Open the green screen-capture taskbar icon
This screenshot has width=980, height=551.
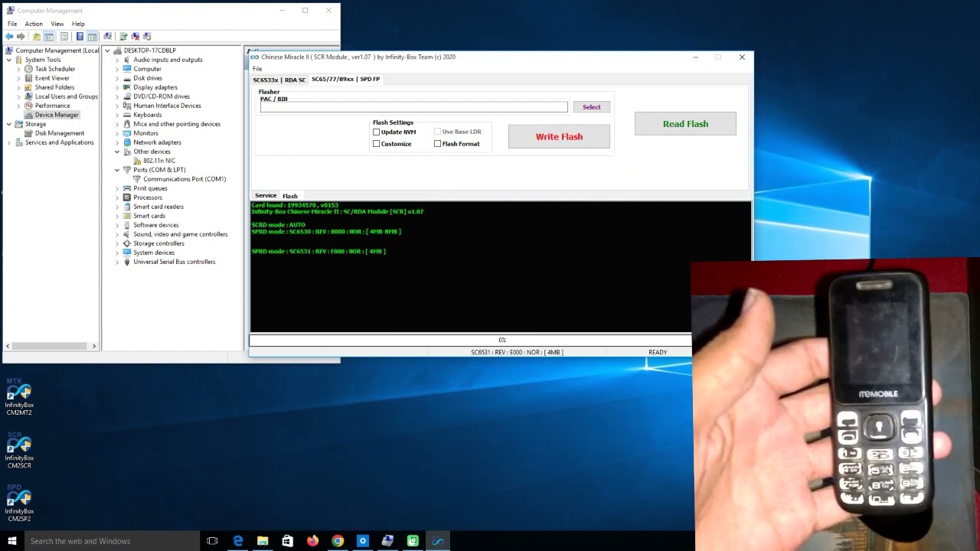pyautogui.click(x=413, y=541)
